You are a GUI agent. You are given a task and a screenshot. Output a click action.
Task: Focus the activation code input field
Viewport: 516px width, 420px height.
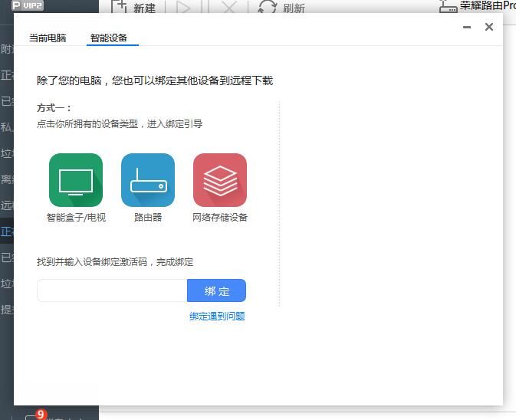[x=112, y=290]
